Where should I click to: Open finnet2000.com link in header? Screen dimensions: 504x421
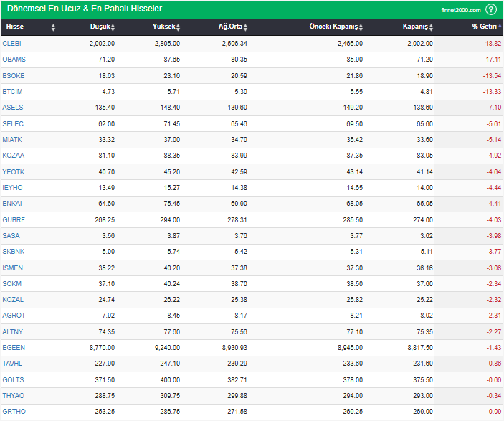point(460,10)
